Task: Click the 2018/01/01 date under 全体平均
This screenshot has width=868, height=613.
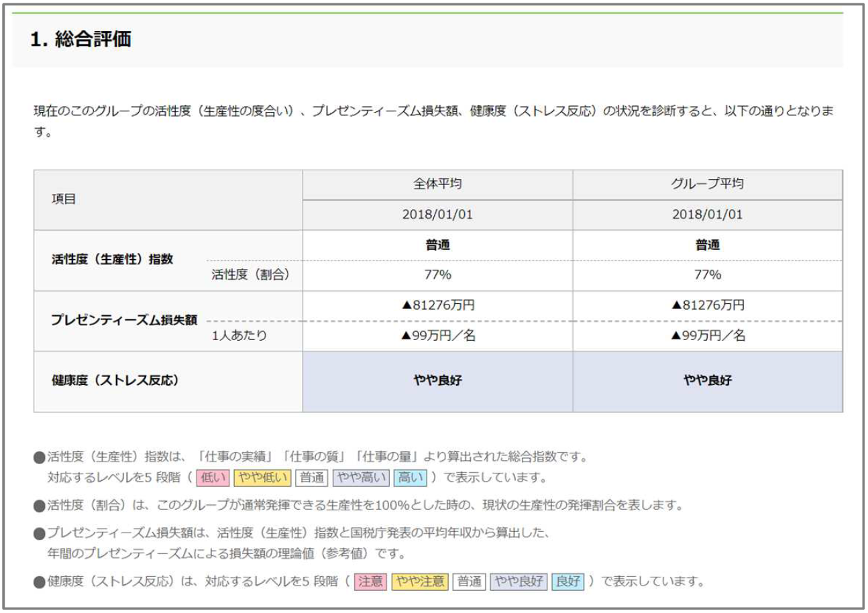Action: [437, 215]
